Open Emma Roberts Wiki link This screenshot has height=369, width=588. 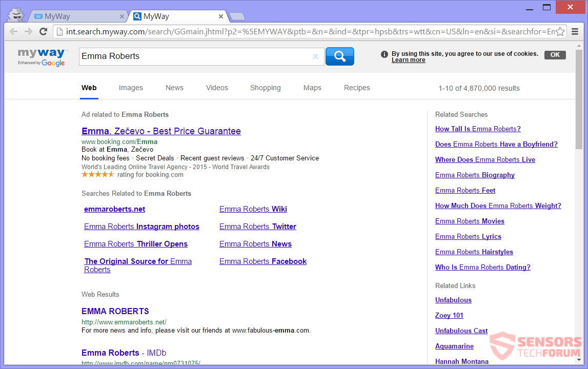point(253,209)
